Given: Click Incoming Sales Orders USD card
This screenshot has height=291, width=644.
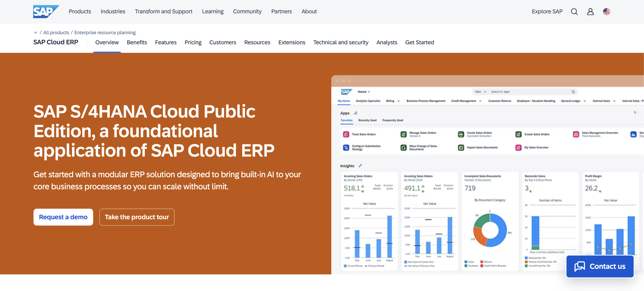Looking at the screenshot, I should (x=369, y=221).
